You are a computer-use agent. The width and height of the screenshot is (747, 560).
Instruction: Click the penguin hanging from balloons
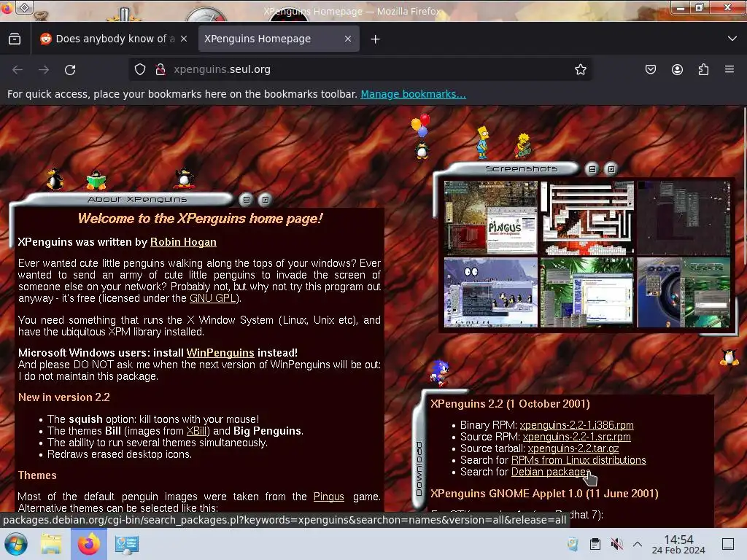421,136
